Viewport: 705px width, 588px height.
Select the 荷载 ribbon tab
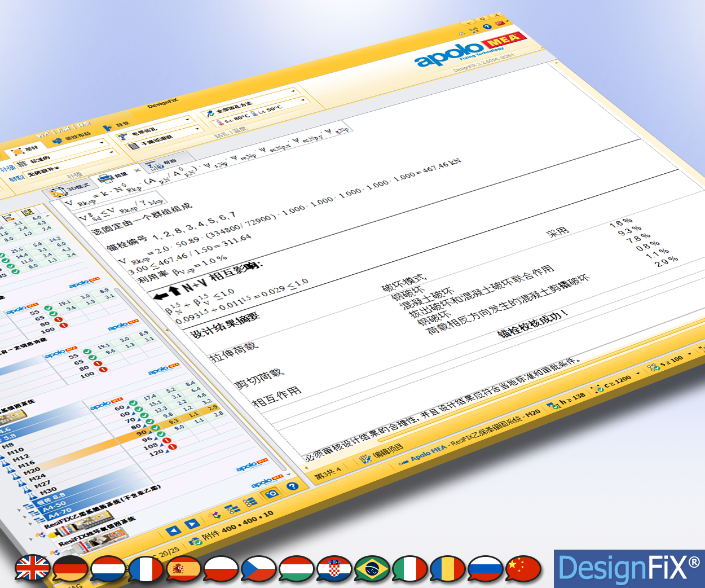tap(117, 126)
